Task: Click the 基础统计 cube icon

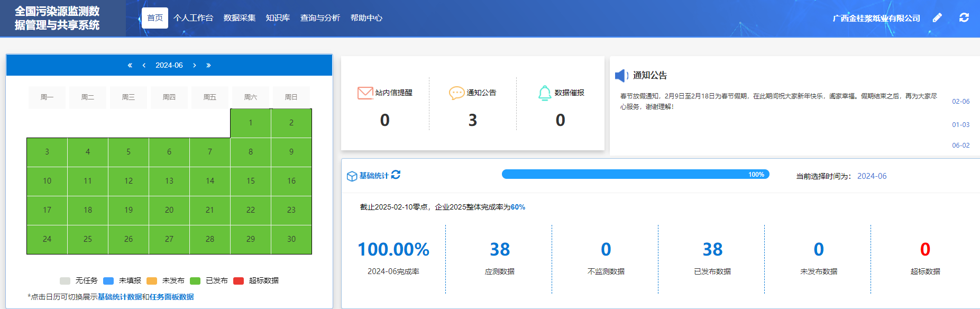Action: [352, 176]
